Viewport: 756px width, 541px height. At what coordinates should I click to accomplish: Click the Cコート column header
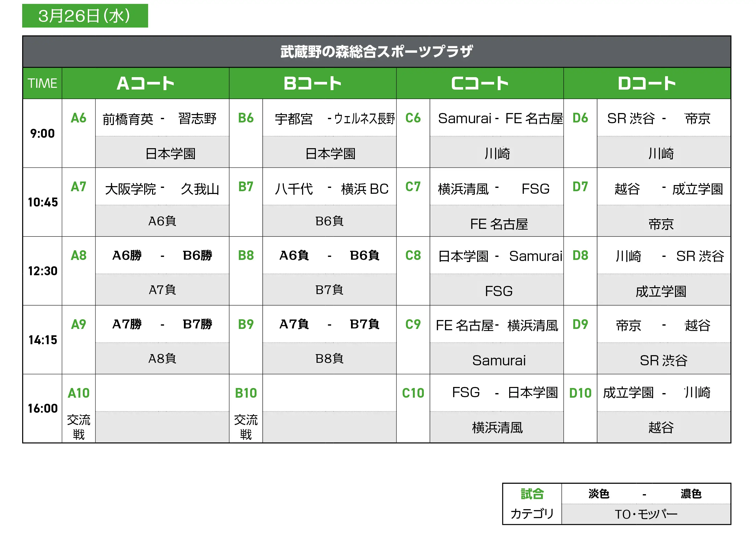tap(480, 83)
